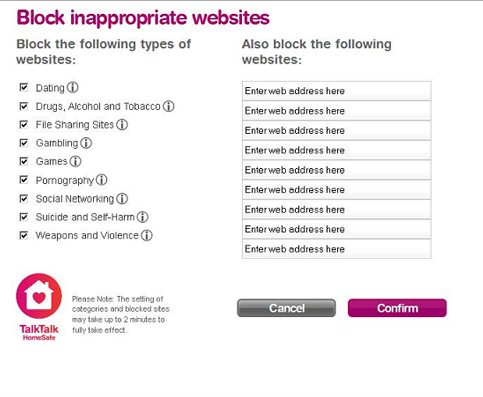Show info for Drugs, Alcohol and Tobacco

(168, 106)
